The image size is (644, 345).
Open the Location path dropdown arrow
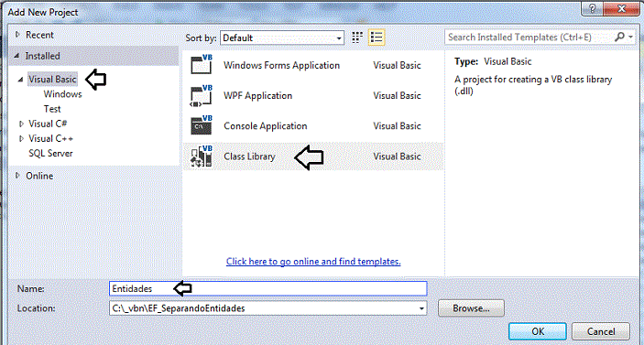click(x=421, y=308)
